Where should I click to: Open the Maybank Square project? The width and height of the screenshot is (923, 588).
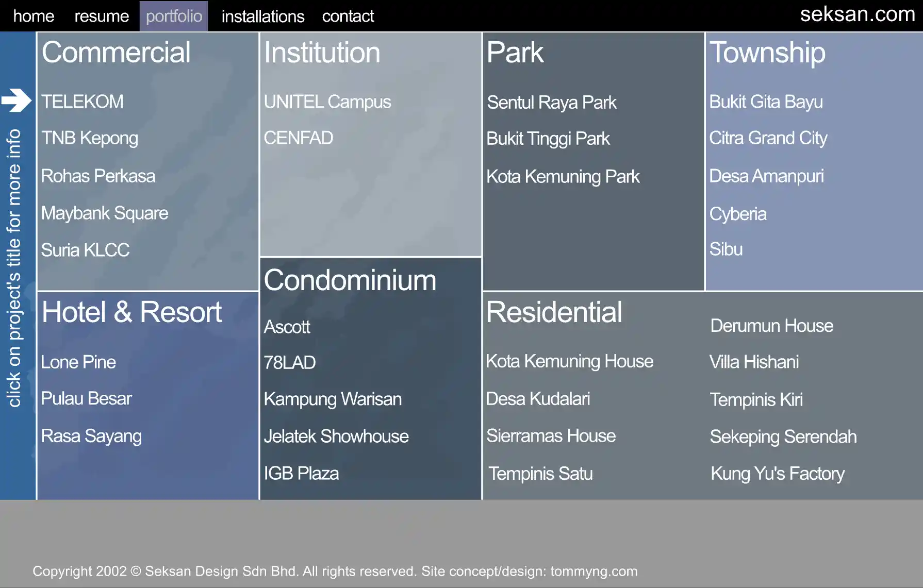point(105,213)
